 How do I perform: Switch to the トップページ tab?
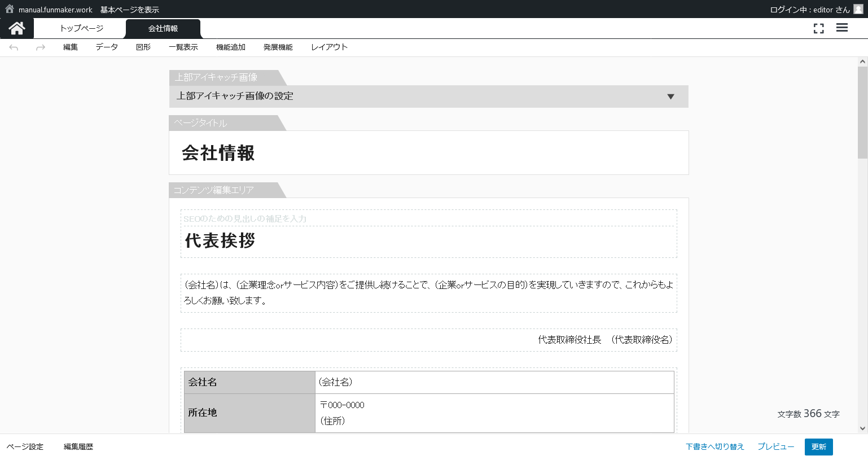(82, 28)
